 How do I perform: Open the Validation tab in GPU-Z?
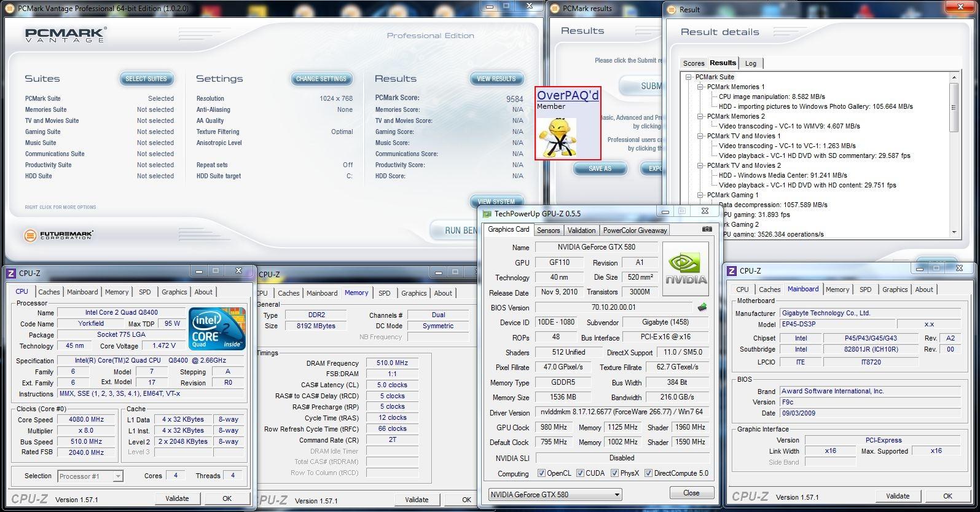point(581,230)
